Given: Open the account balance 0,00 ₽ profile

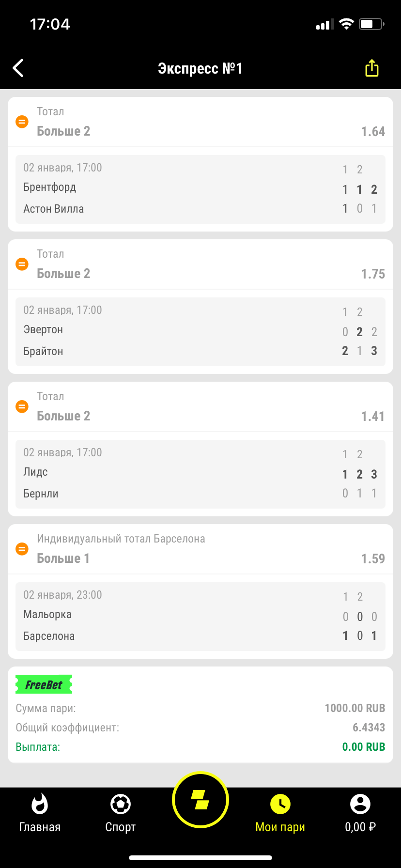Looking at the screenshot, I should pyautogui.click(x=360, y=813).
